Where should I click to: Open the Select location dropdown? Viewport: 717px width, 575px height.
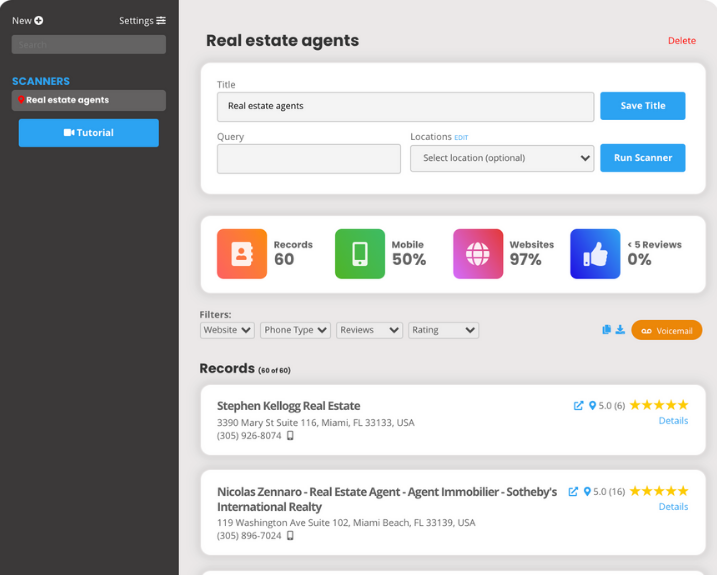coord(502,158)
